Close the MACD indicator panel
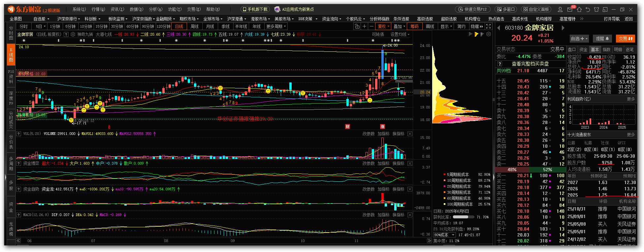Viewport: 644px width, 252px height. pyautogui.click(x=410, y=215)
